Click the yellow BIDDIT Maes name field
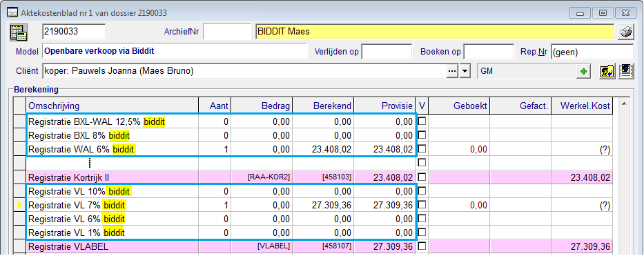 435,32
